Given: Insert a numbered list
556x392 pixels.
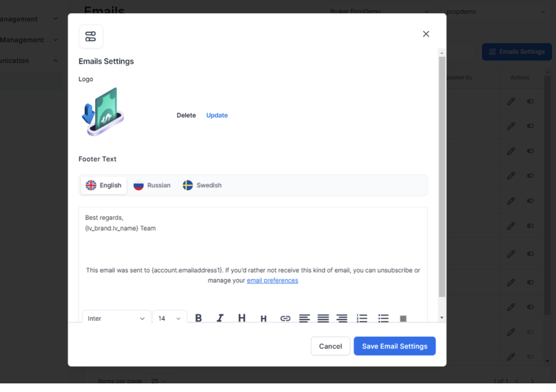Looking at the screenshot, I should point(362,318).
